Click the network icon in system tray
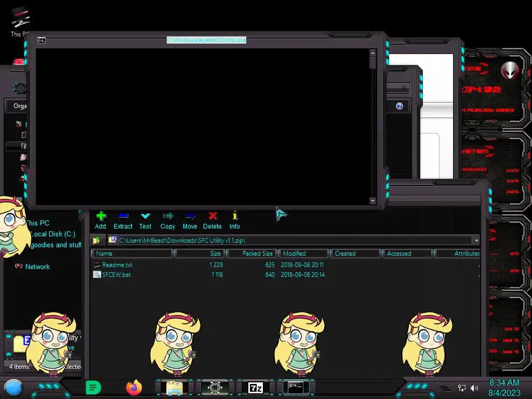Image resolution: width=532 pixels, height=399 pixels. pos(461,388)
